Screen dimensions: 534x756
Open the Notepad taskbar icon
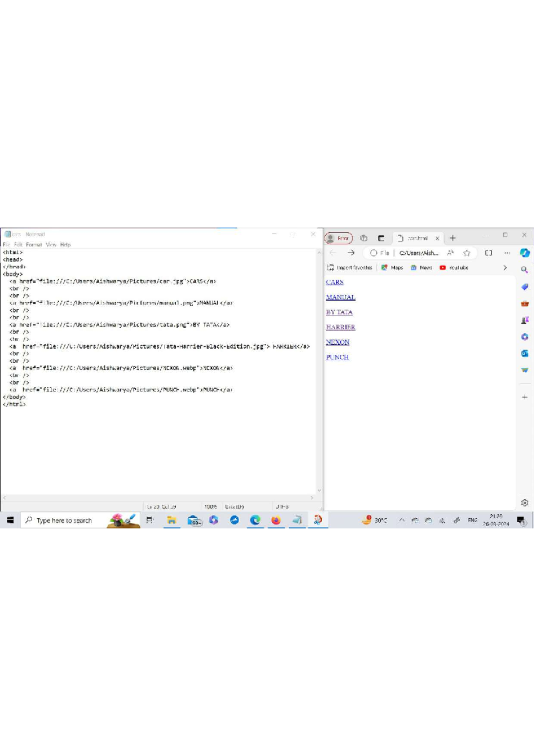tap(297, 520)
